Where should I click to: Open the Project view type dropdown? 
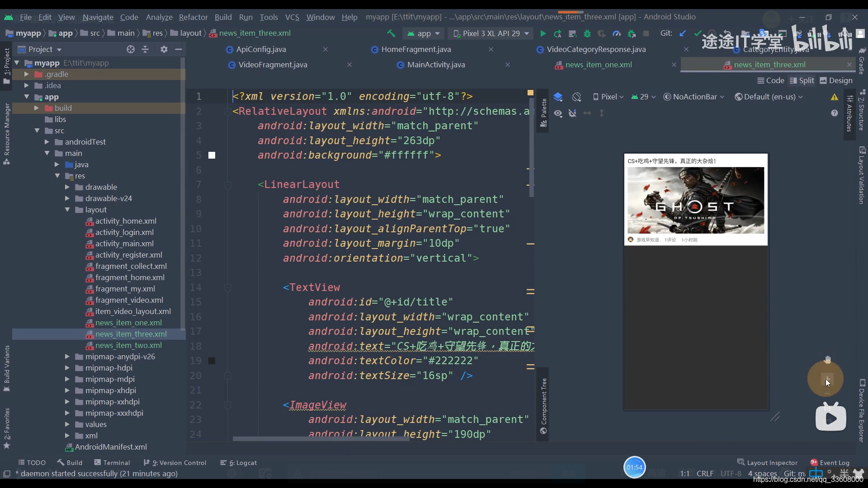coord(40,49)
